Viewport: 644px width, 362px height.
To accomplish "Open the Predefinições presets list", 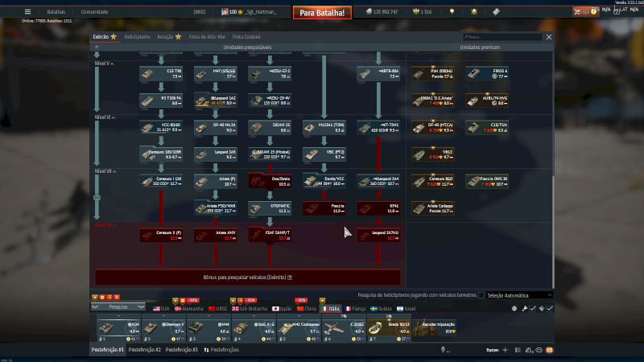I will pyautogui.click(x=221, y=350).
